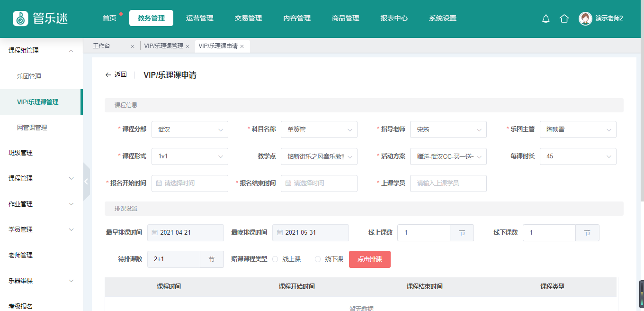Viewport: 644px width, 311px height.
Task: Open 乐团管理 in the sidebar
Action: 29,76
